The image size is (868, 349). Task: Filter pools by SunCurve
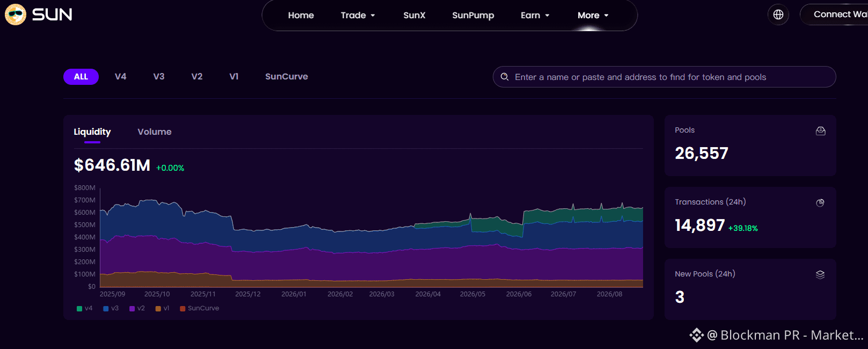point(287,77)
